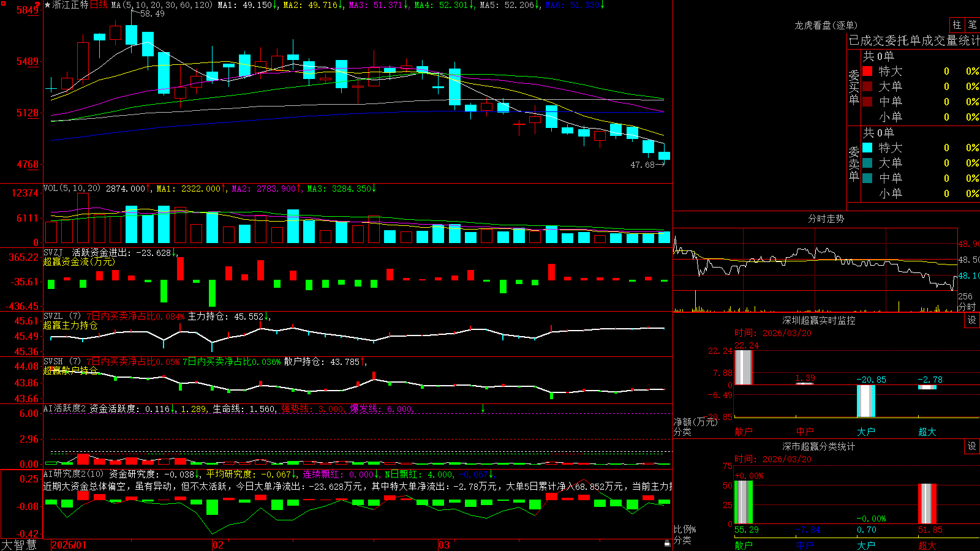Click the 58.49 high price label
980x551 pixels.
pyautogui.click(x=153, y=13)
